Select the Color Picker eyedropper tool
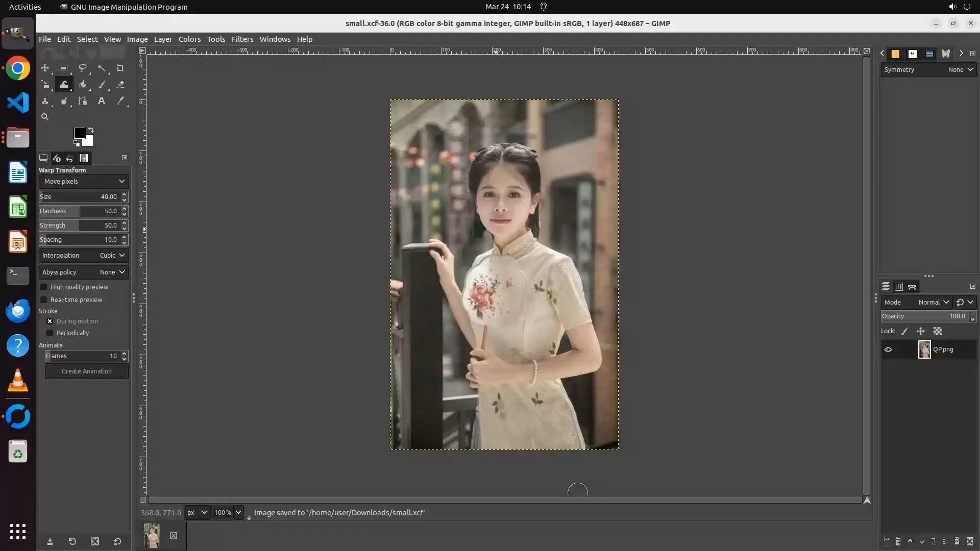980x551 pixels. (x=120, y=101)
